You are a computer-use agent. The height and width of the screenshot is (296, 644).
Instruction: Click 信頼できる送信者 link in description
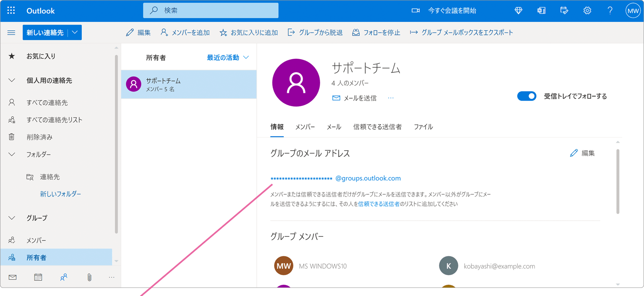click(x=379, y=204)
